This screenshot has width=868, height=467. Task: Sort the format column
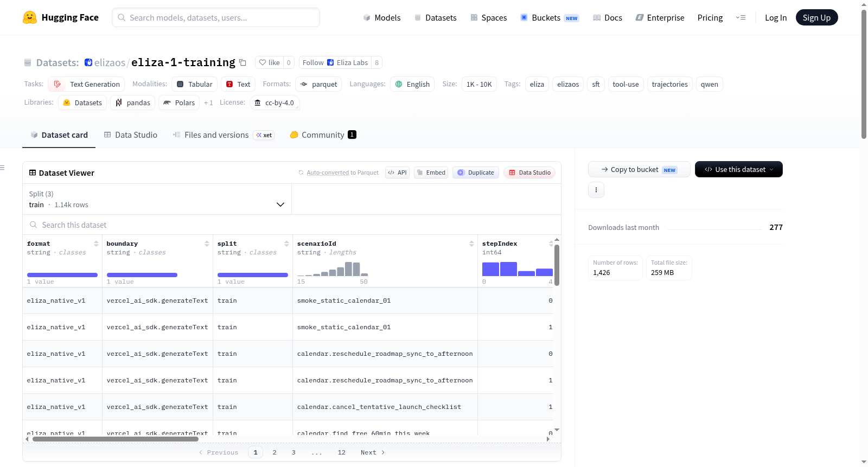click(96, 244)
